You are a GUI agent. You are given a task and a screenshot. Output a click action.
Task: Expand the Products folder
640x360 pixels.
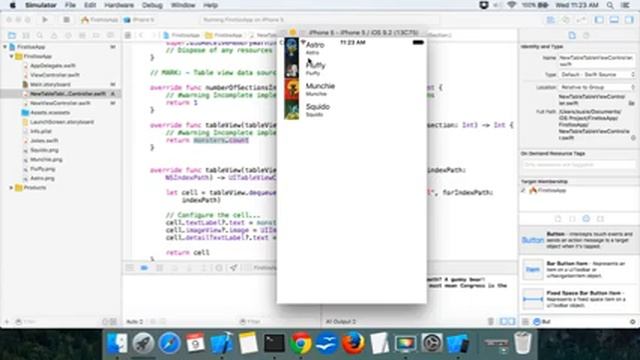(11, 188)
